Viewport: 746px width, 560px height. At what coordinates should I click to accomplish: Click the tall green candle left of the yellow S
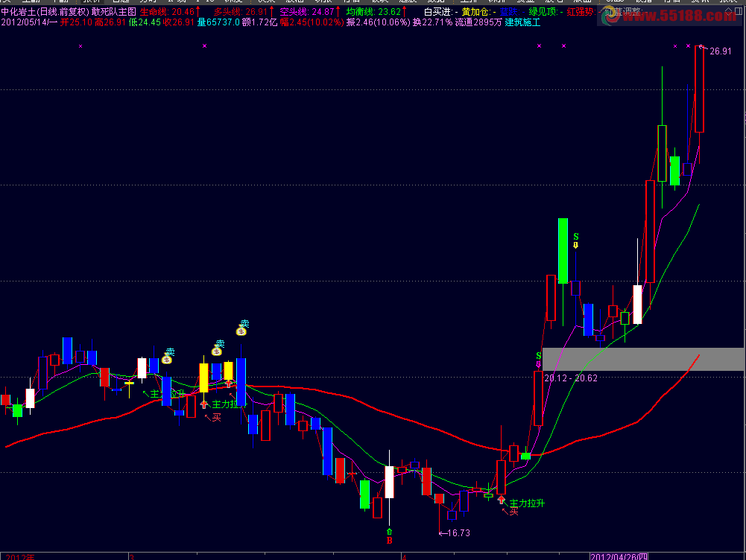tap(563, 251)
